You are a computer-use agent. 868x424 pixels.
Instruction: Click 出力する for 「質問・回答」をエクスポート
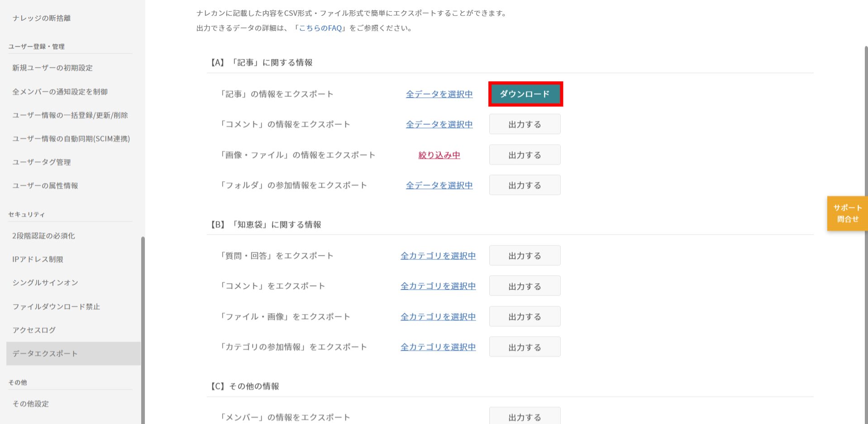(x=525, y=256)
